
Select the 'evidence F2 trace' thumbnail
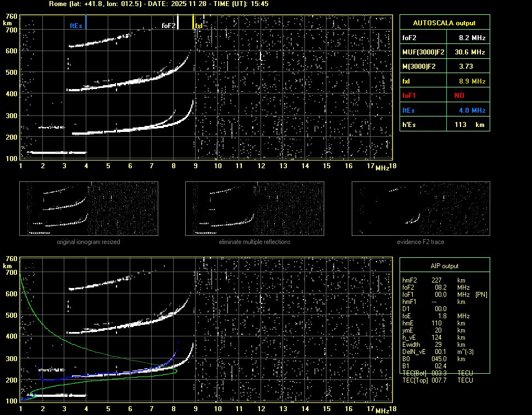[421, 209]
